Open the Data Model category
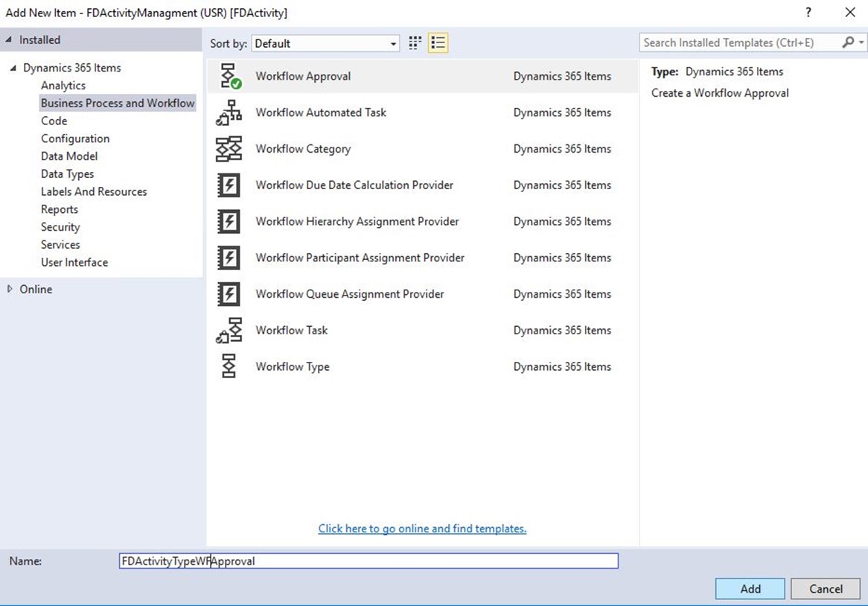Screen dimensions: 868x606 click(69, 156)
